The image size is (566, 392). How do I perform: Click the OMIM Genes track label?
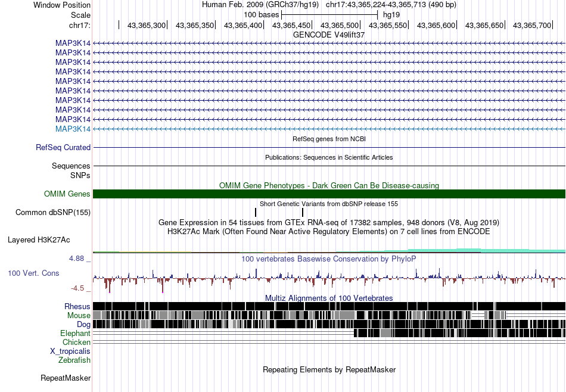[x=67, y=194]
